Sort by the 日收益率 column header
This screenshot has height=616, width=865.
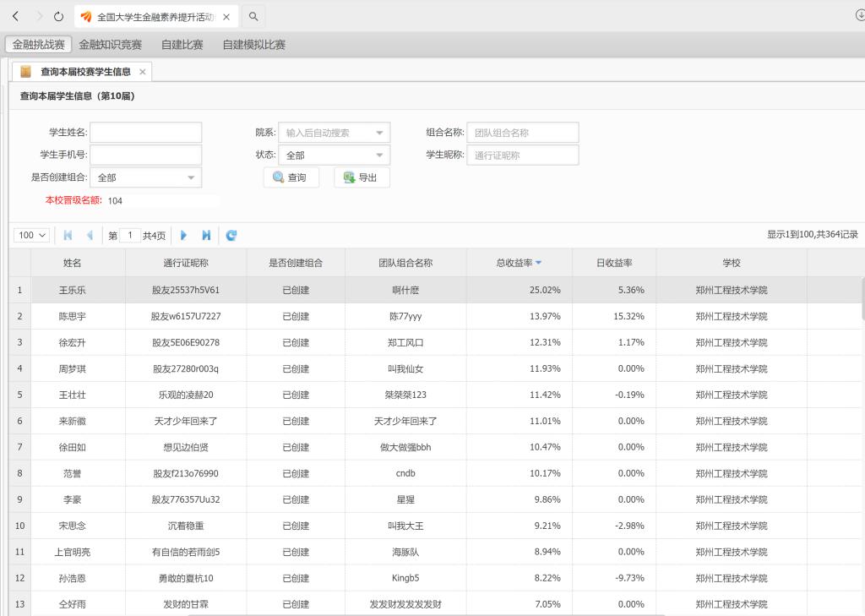pyautogui.click(x=614, y=263)
